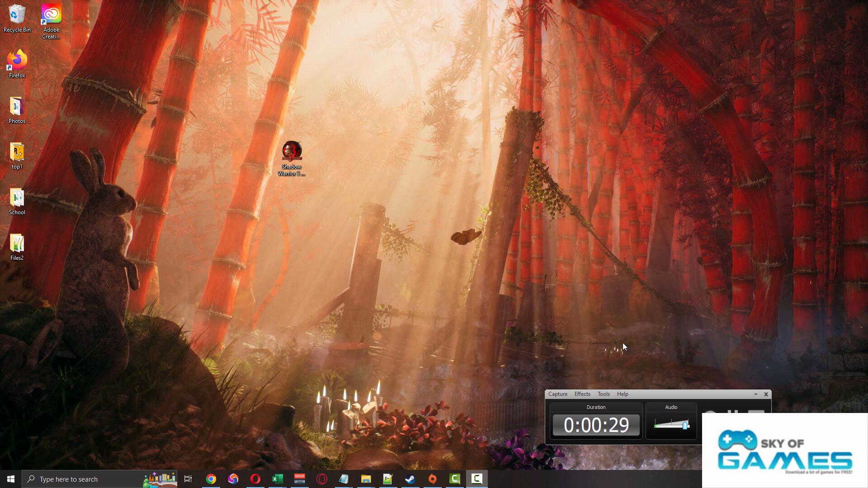Adjust the Audio level slider handle
Viewport: 868px width, 488px height.
point(685,425)
